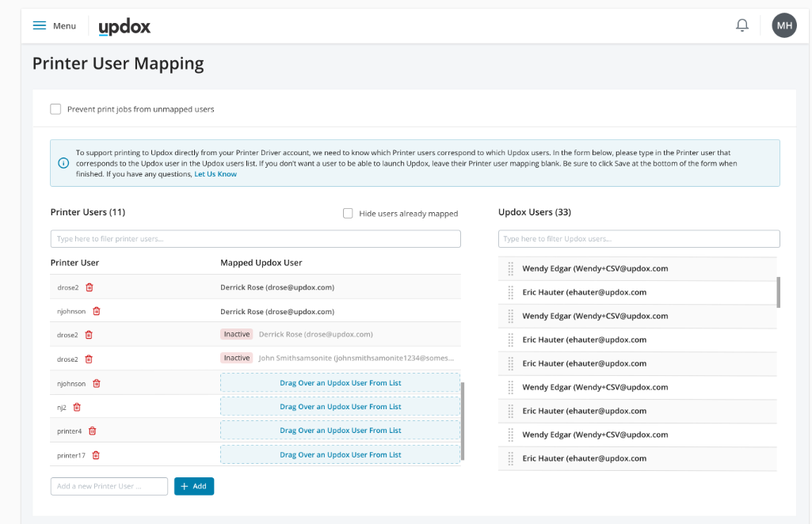The height and width of the screenshot is (524, 812).
Task: Delete njohnson mapped to Derrick Rose
Action: [97, 311]
